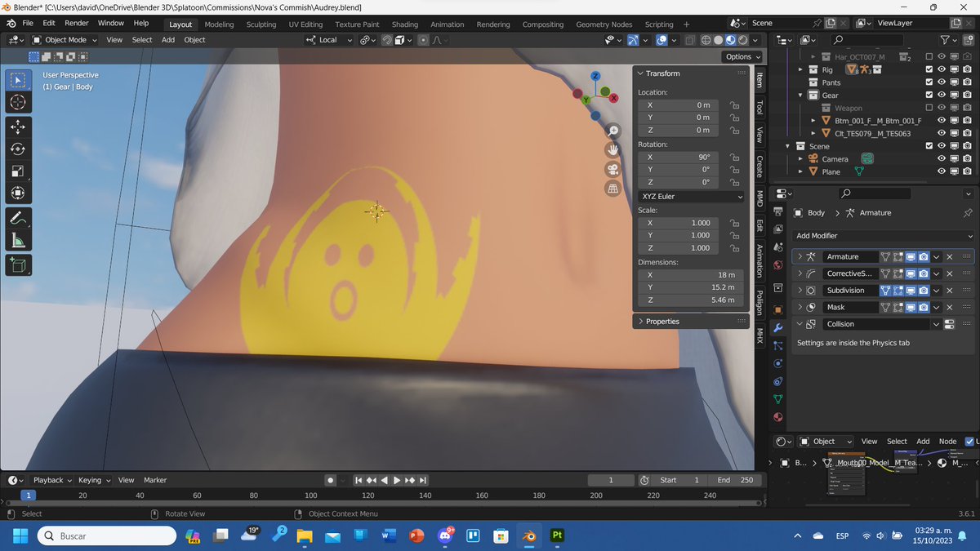Collapse the Gear collection in outliner
The height and width of the screenshot is (551, 980).
click(800, 96)
